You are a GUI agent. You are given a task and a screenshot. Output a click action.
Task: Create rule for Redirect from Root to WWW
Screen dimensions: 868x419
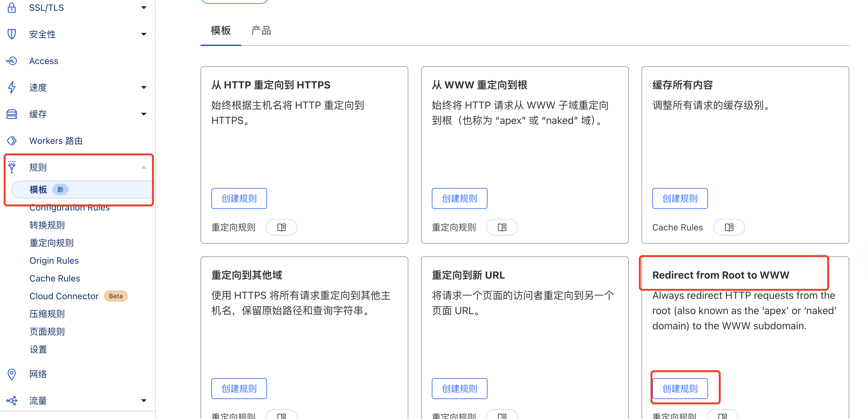(680, 388)
